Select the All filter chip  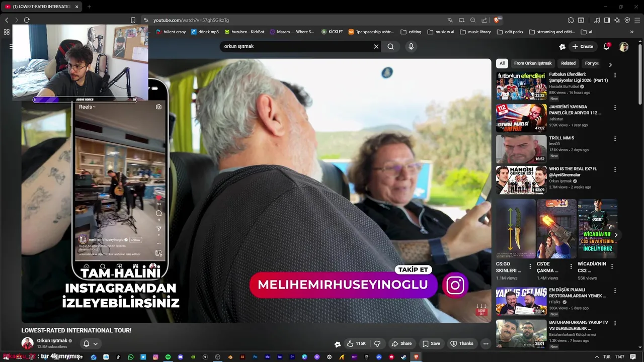point(502,63)
